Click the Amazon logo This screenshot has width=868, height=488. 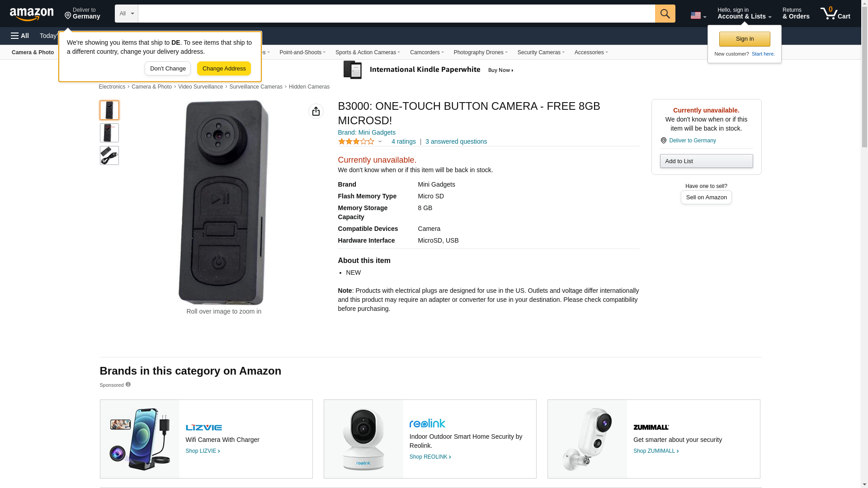click(x=32, y=14)
